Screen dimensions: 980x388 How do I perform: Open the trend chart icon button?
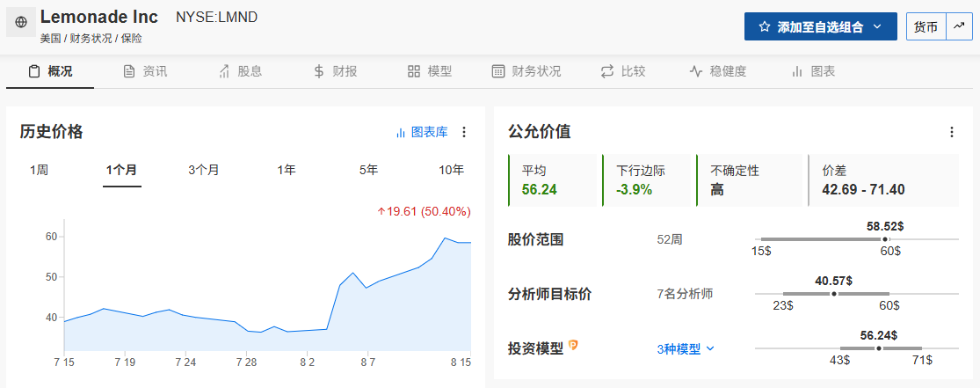point(960,26)
